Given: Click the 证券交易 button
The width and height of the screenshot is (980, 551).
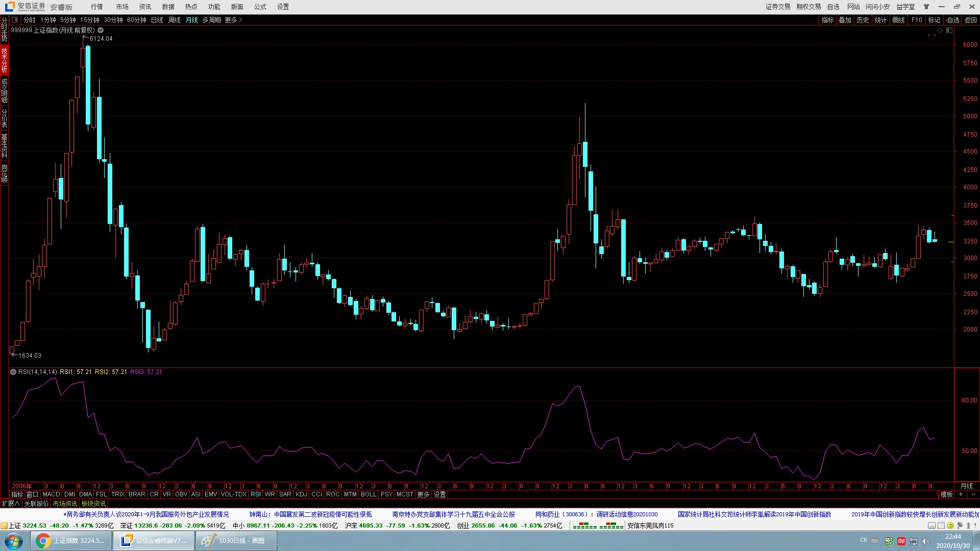Looking at the screenshot, I should [x=778, y=7].
